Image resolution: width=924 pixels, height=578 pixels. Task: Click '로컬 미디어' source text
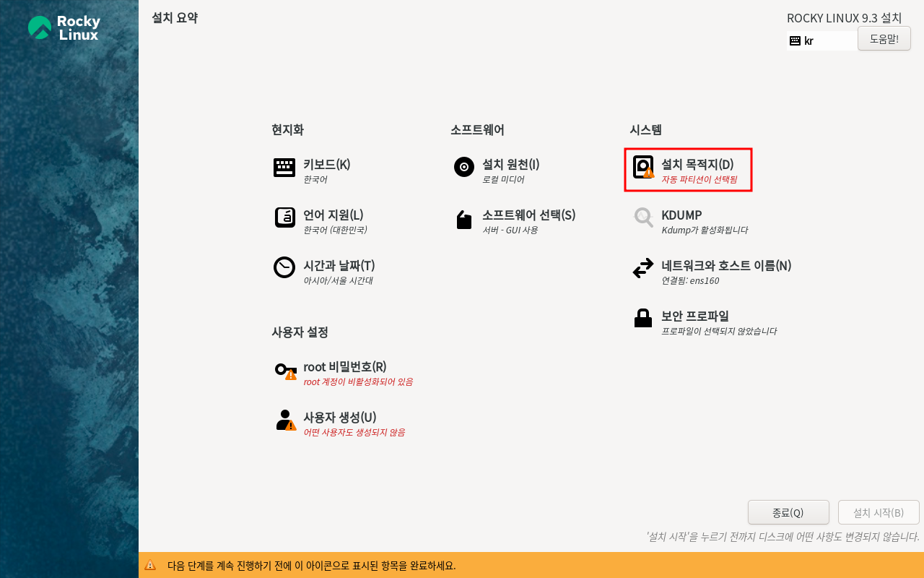pyautogui.click(x=503, y=179)
